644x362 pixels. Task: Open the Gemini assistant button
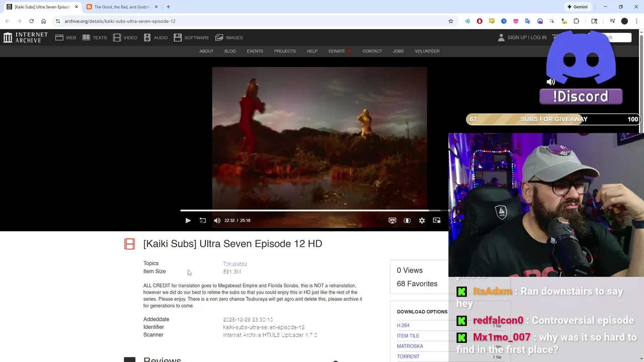click(x=578, y=7)
